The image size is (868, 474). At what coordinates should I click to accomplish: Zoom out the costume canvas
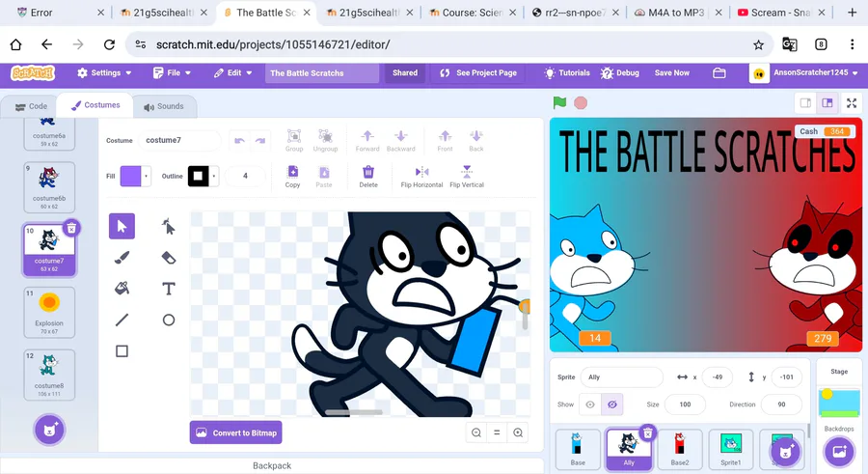(476, 433)
